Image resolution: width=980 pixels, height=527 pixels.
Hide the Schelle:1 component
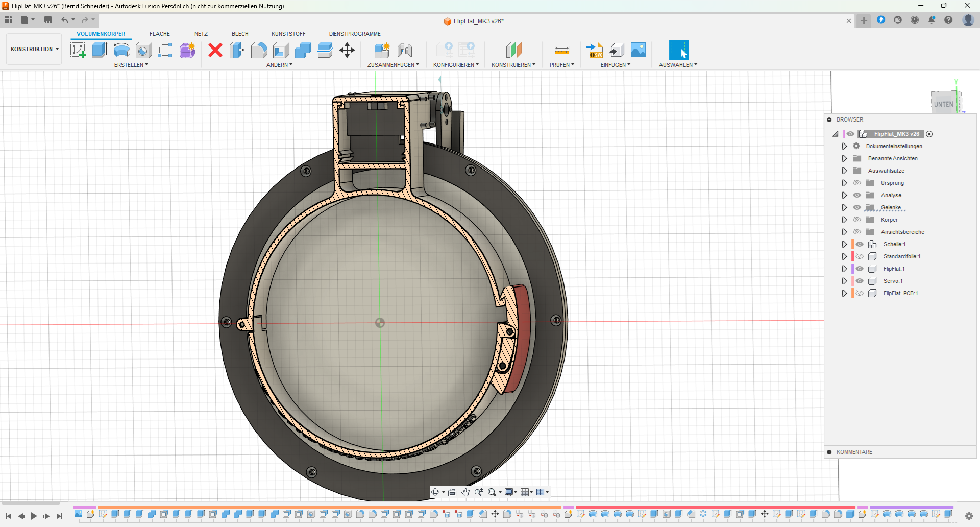pos(860,244)
